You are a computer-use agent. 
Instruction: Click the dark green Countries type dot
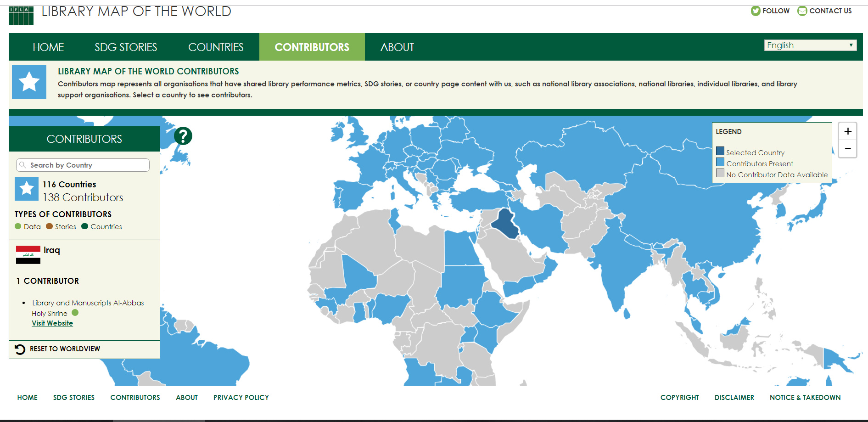pos(84,226)
